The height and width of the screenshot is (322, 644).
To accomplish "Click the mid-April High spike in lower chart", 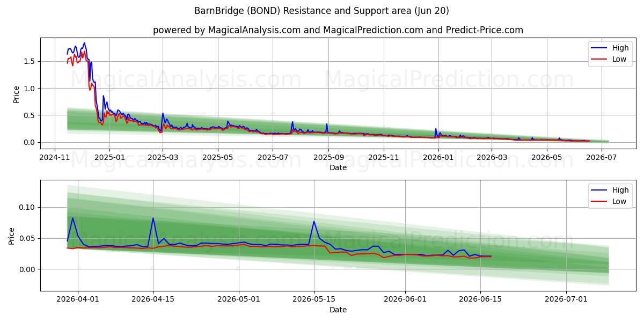I will point(153,218).
